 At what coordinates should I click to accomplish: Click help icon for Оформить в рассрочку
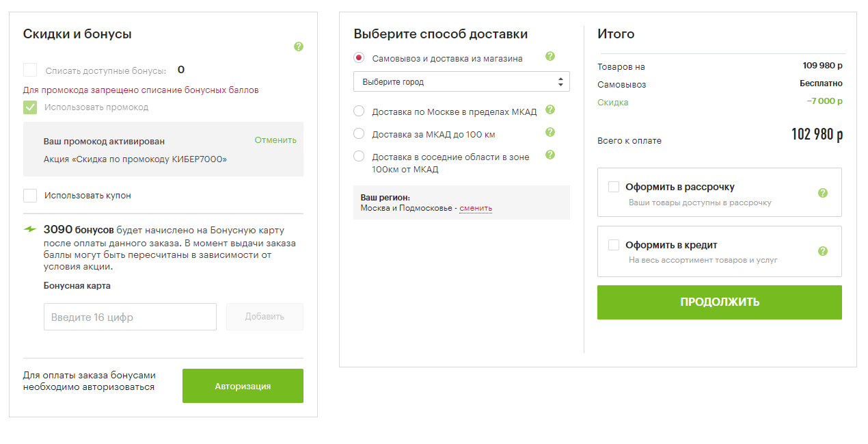[823, 193]
